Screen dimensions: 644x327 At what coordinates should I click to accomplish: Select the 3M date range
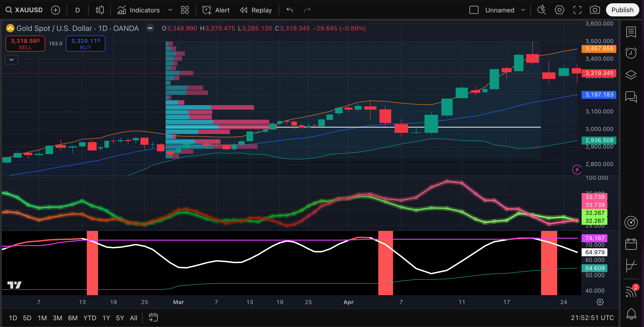tap(57, 318)
